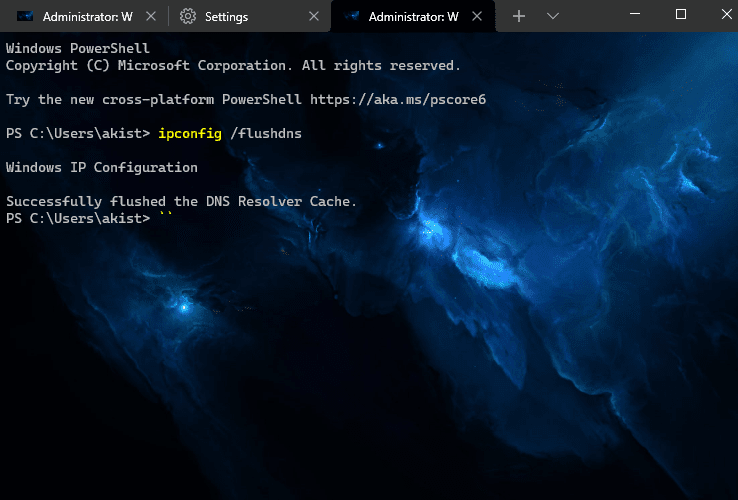Close the first Administrator tab
Screen dimensions: 738x500
[x=151, y=16]
